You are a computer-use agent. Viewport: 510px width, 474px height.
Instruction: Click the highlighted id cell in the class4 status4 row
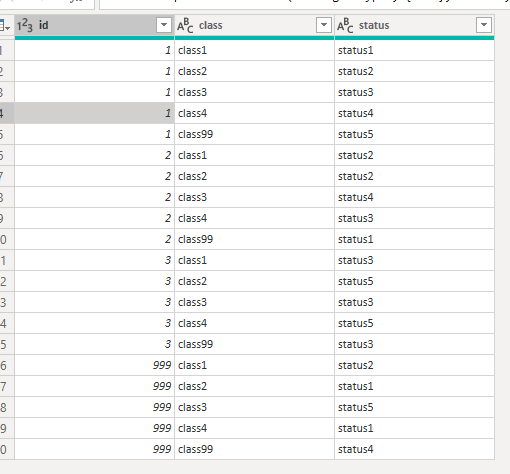(x=94, y=113)
